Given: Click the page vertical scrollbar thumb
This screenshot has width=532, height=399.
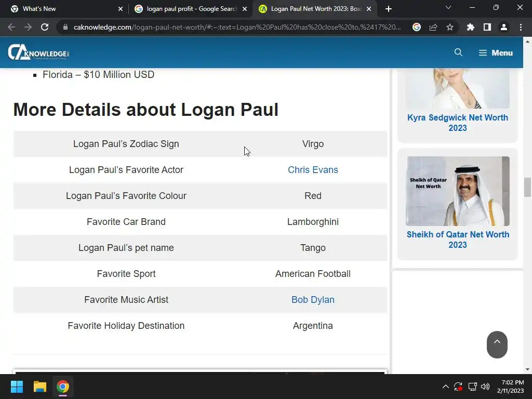Looking at the screenshot, I should 527,187.
